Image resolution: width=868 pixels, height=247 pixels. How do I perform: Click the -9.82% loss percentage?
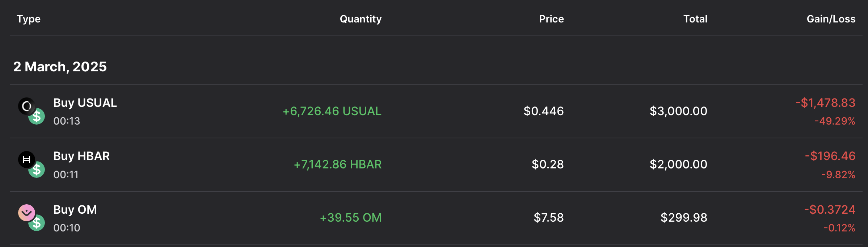[838, 175]
